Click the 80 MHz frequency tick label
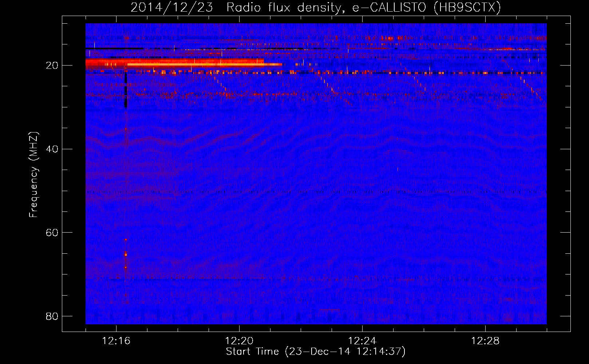Image resolution: width=589 pixels, height=364 pixels. tap(52, 316)
